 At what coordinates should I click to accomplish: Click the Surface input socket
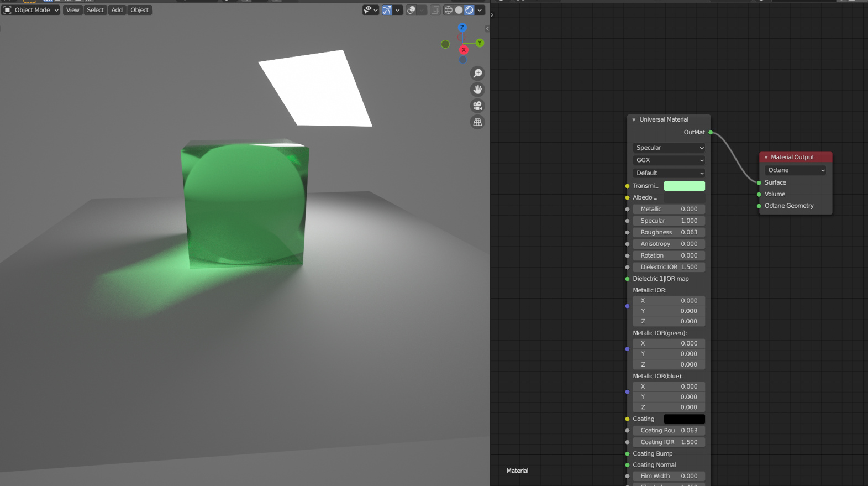pyautogui.click(x=759, y=182)
